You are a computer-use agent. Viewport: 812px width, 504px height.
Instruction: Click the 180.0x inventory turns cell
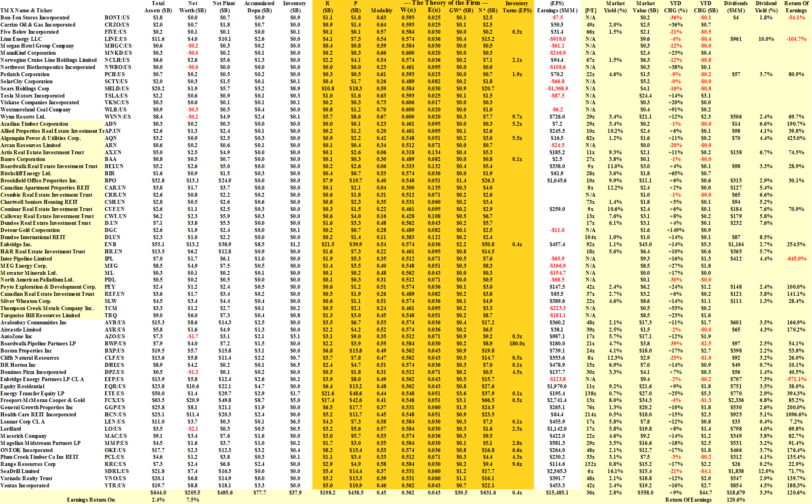(517, 344)
